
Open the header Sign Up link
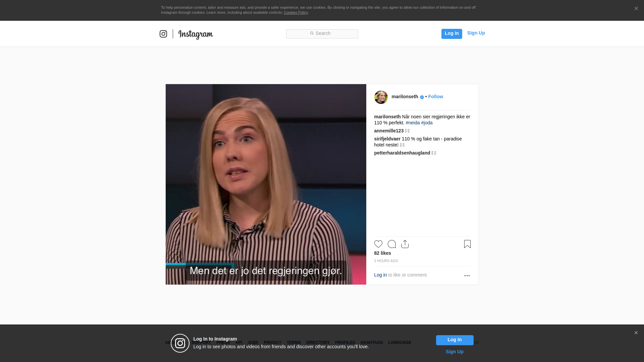[x=476, y=33]
